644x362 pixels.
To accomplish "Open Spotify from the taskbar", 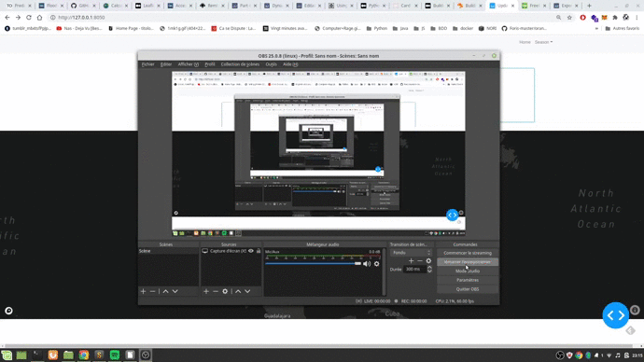I will [x=115, y=355].
